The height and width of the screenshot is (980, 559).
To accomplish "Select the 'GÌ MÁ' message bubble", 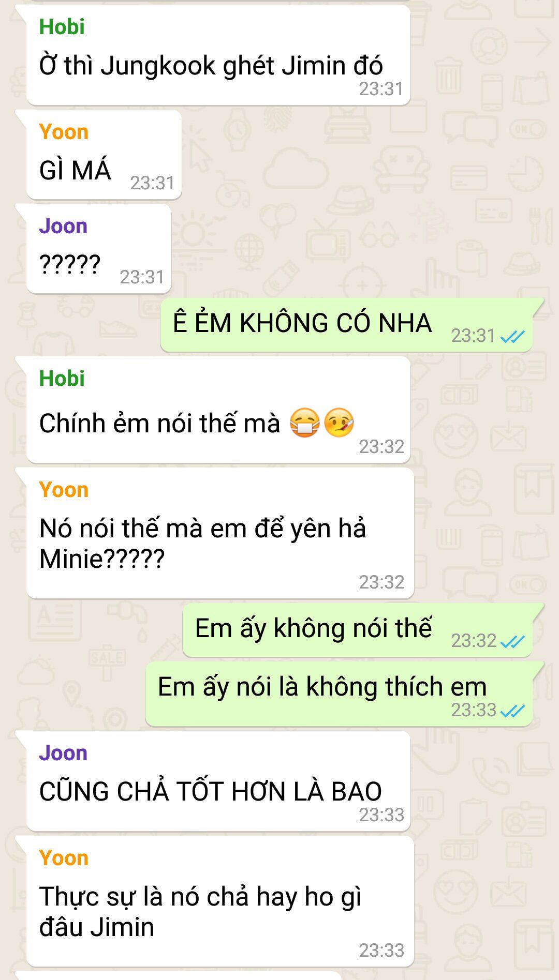I will [x=104, y=155].
